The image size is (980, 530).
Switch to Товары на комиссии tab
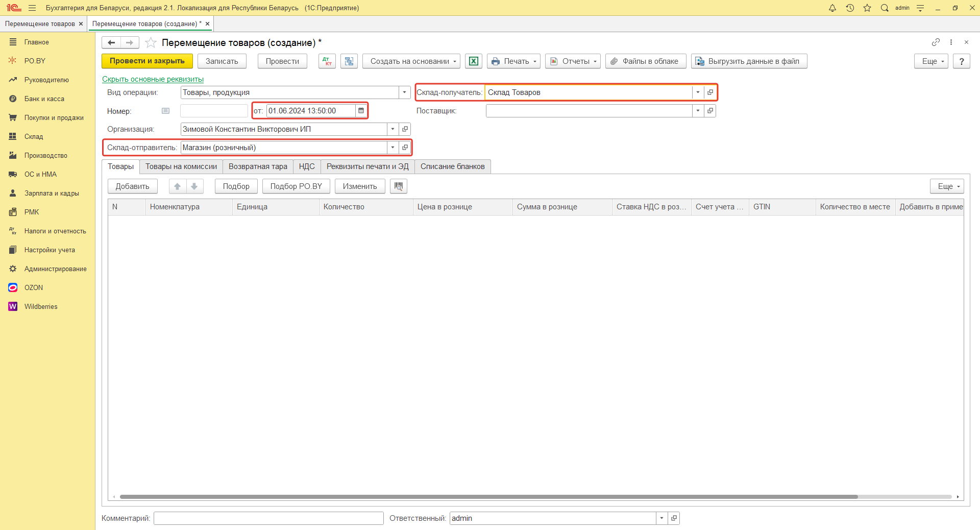point(181,166)
